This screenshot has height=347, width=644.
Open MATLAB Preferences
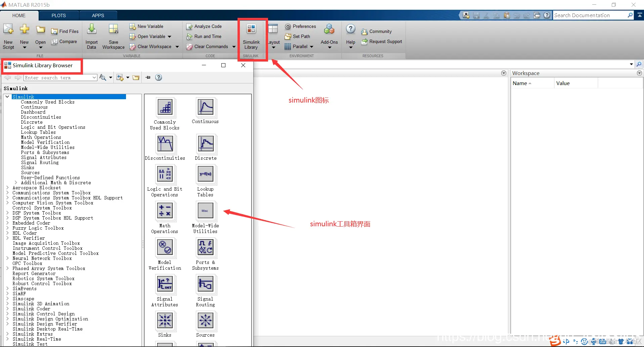pyautogui.click(x=300, y=26)
